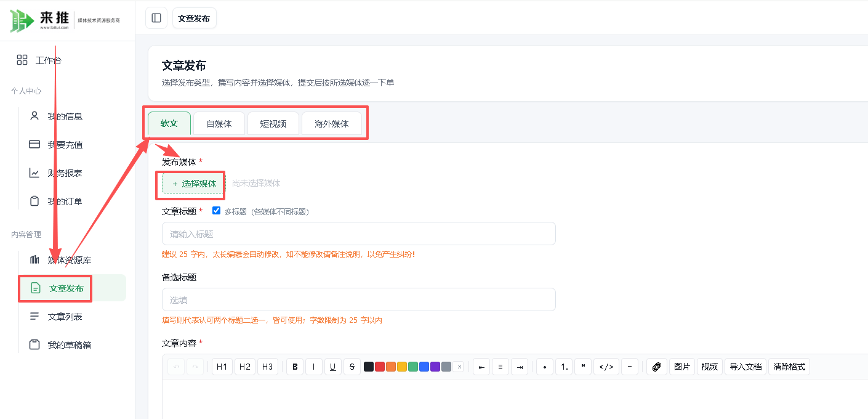The height and width of the screenshot is (419, 868).
Task: Toggle underline formatting
Action: pyautogui.click(x=333, y=367)
